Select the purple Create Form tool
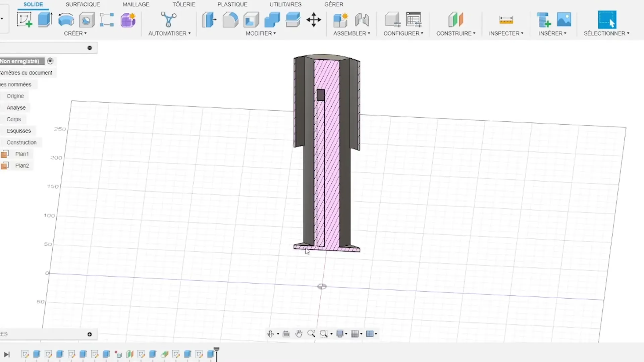The height and width of the screenshot is (362, 644). pyautogui.click(x=128, y=20)
